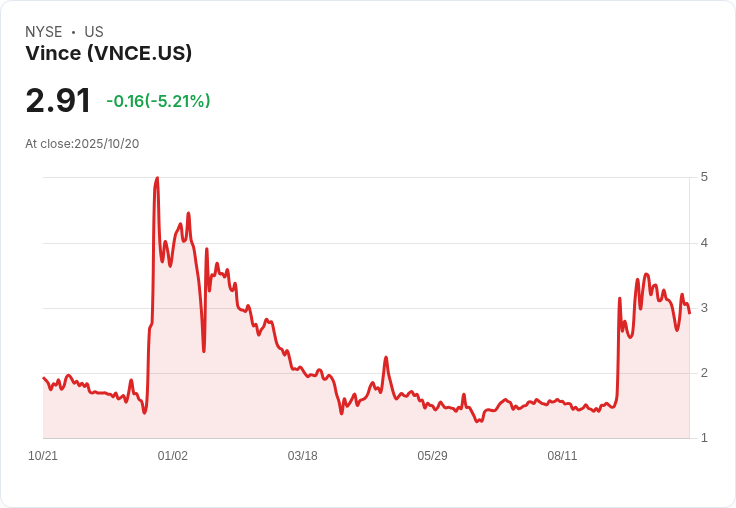
Task: Click the chart line's starting leftmost point
Action: (x=44, y=378)
